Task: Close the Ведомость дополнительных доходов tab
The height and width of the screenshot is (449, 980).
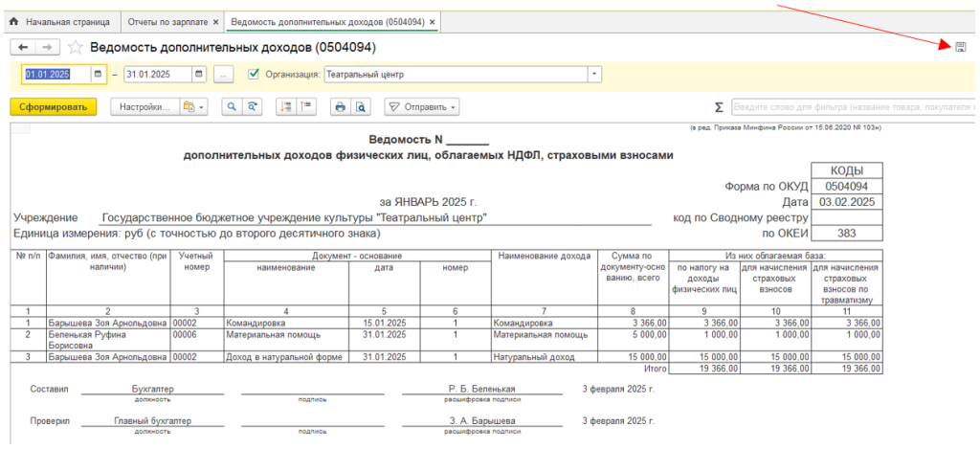Action: point(432,22)
